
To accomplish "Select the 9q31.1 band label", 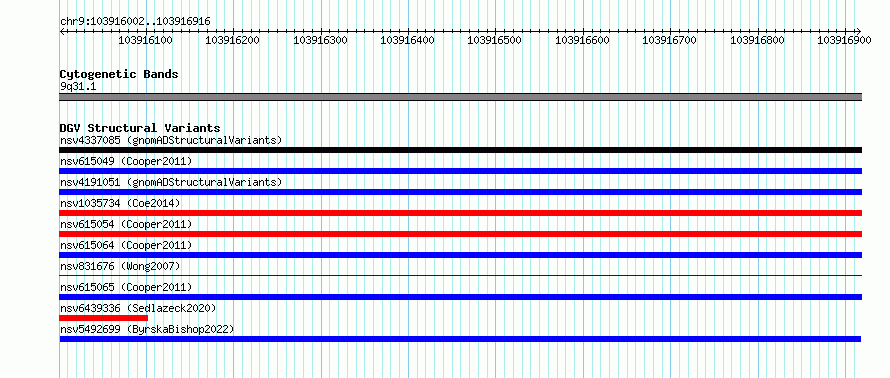I will (x=78, y=86).
